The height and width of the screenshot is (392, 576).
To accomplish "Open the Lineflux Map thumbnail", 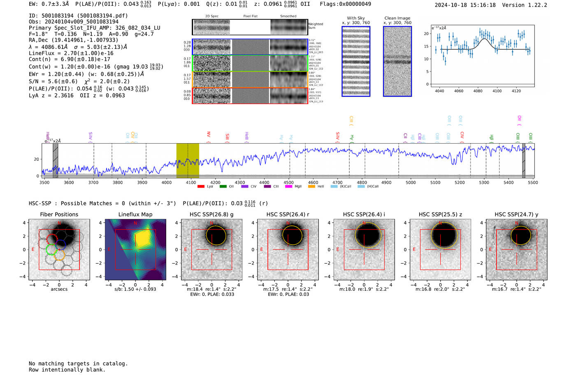I will click(135, 250).
